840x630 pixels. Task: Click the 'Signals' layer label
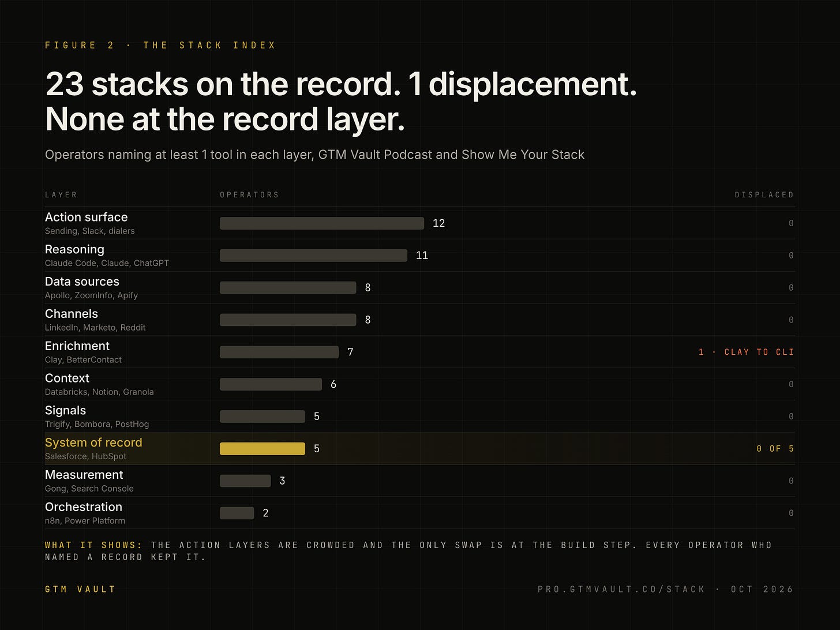(65, 411)
